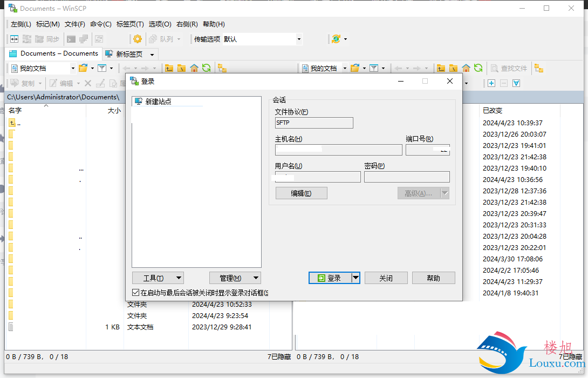Open the 新标签页 tab dropdown arrow
This screenshot has height=378, width=588.
(x=152, y=55)
